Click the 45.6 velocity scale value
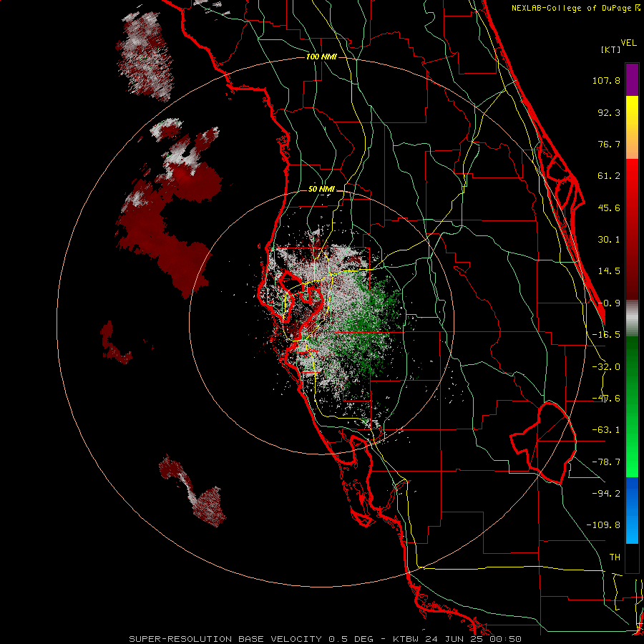The height and width of the screenshot is (644, 644). (x=609, y=208)
